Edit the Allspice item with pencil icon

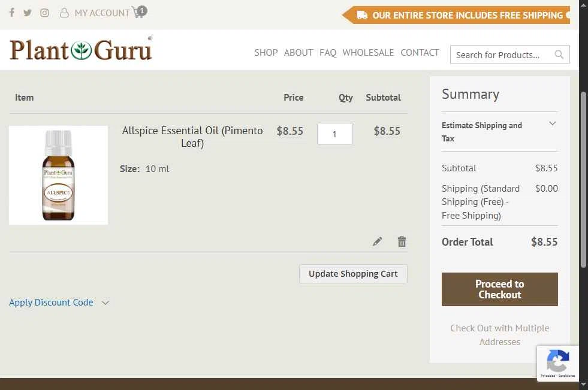click(x=378, y=241)
